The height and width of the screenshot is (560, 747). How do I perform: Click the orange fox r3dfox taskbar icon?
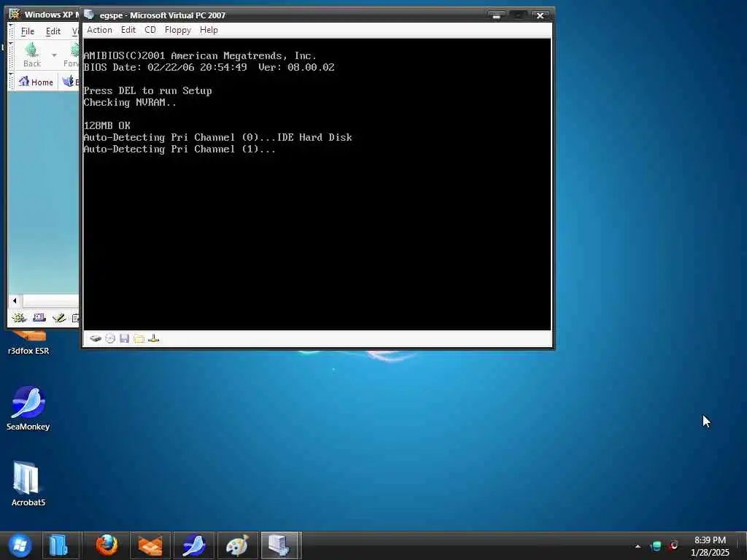150,545
